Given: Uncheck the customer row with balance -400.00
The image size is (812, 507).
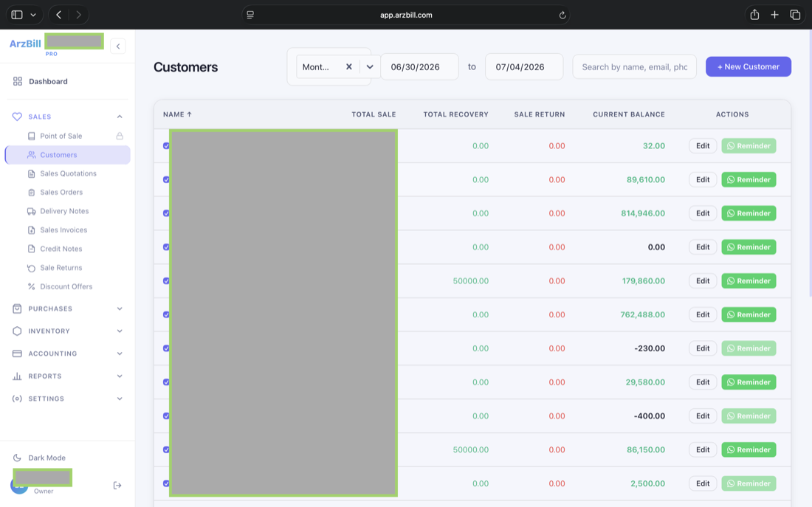Looking at the screenshot, I should pos(166,415).
